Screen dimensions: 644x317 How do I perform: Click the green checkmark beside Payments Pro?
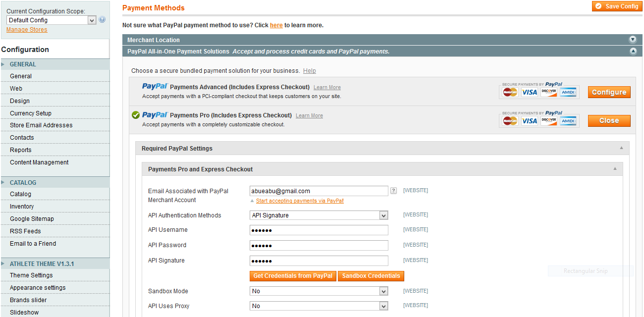pyautogui.click(x=135, y=115)
